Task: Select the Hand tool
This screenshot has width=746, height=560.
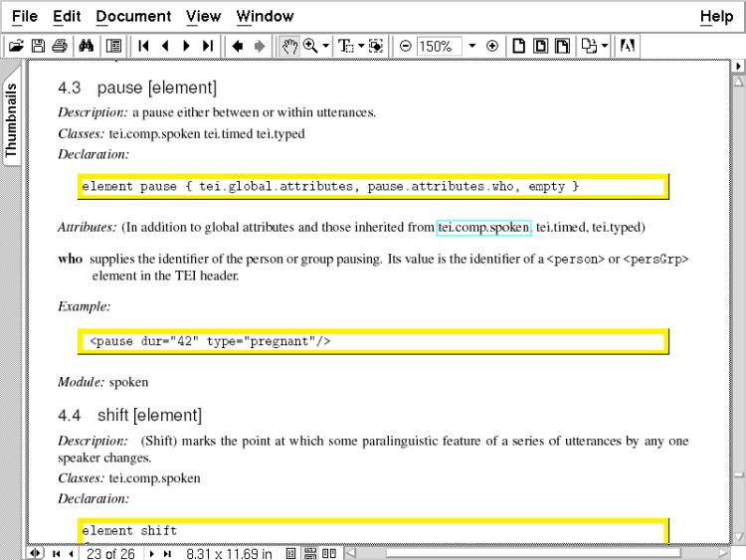Action: [x=289, y=46]
